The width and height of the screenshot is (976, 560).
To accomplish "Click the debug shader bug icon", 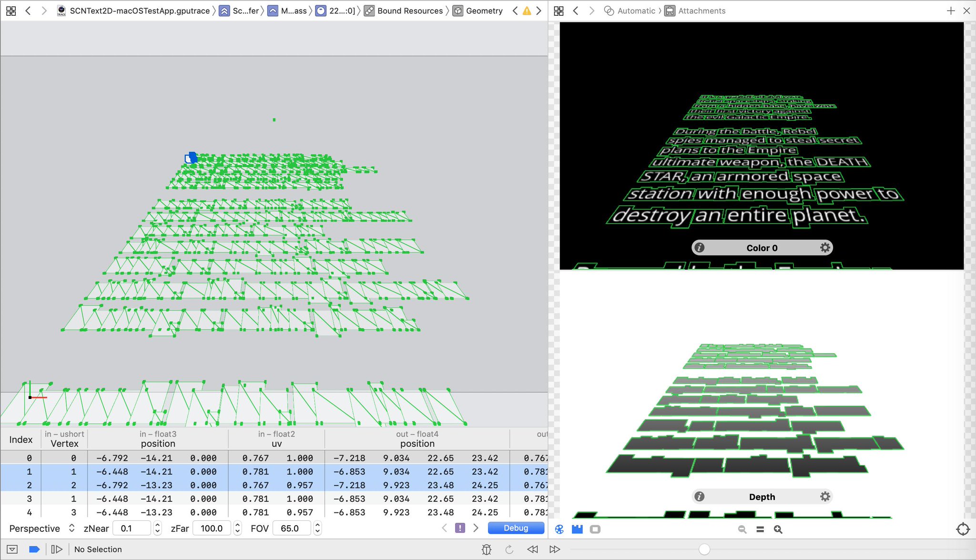I will tap(486, 549).
